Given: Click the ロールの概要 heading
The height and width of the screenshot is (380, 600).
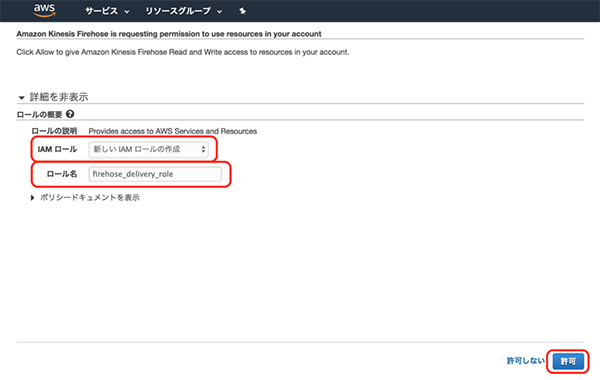Looking at the screenshot, I should coord(39,114).
